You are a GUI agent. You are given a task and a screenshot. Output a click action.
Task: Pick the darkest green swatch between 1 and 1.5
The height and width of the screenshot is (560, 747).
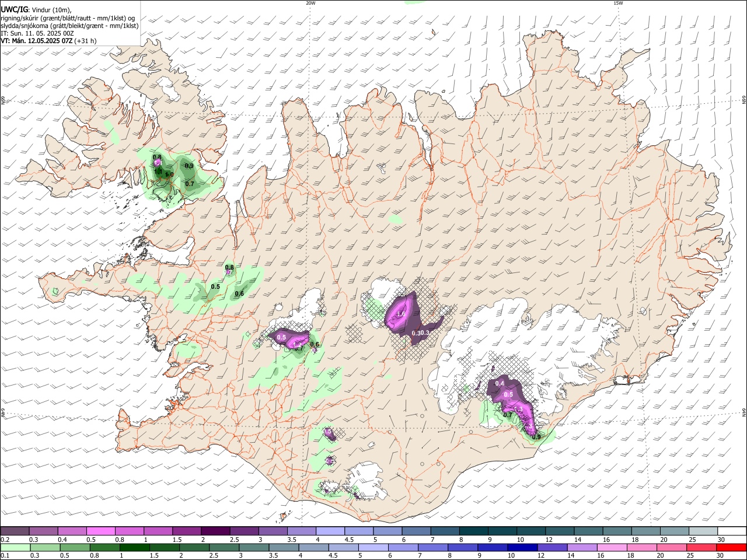[134, 548]
